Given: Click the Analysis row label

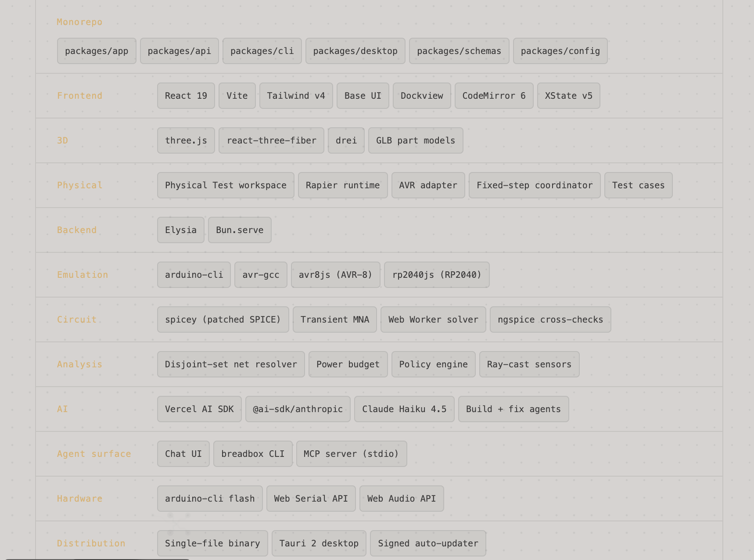Looking at the screenshot, I should coord(79,364).
